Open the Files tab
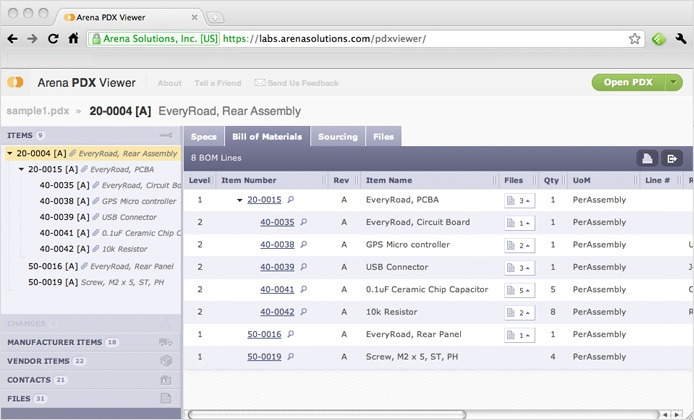This screenshot has height=420, width=694. (x=383, y=137)
